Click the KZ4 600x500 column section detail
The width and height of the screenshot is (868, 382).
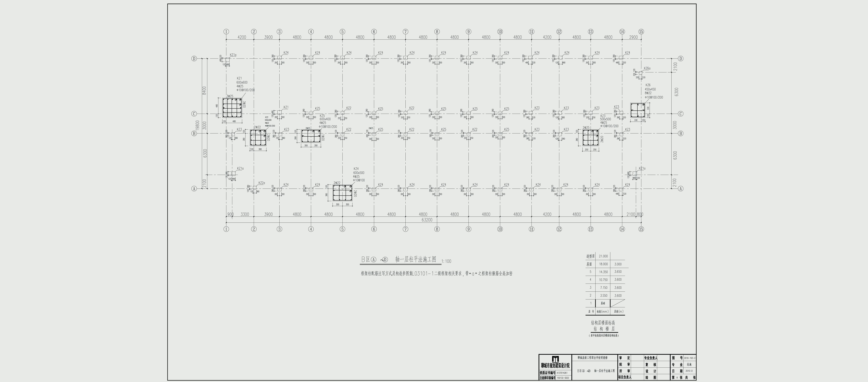pos(342,193)
